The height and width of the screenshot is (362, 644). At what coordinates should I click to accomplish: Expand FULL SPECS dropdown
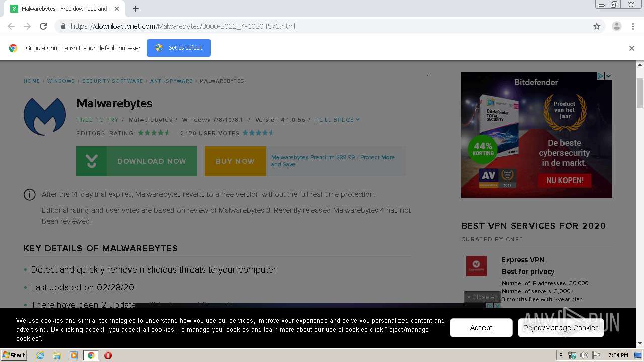(338, 120)
